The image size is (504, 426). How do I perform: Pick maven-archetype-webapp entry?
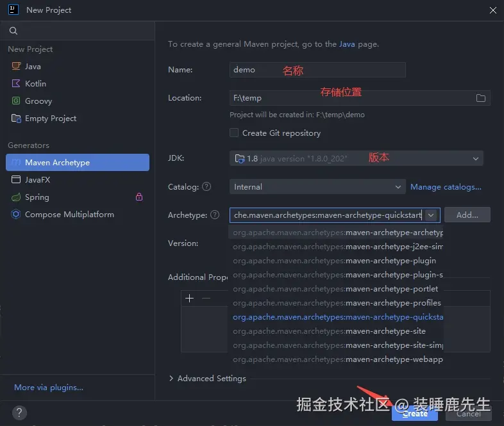click(336, 359)
